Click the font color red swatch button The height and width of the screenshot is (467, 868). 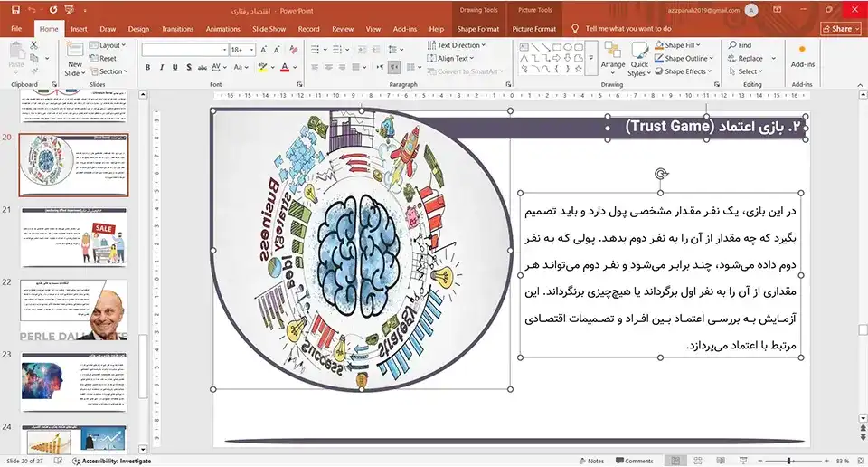tap(285, 68)
